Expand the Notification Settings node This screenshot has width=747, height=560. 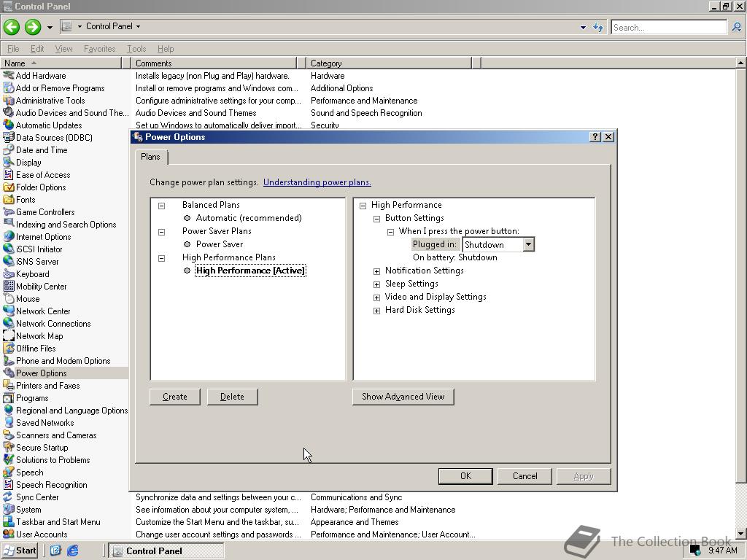377,271
